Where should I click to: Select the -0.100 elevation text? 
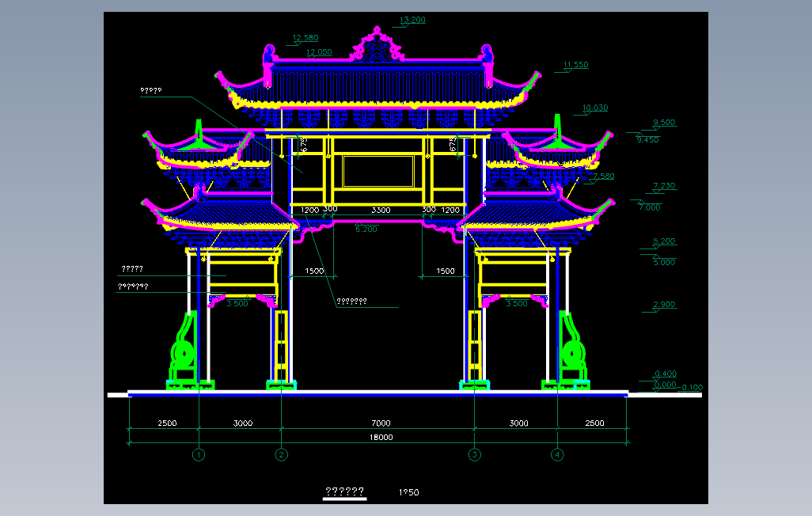click(x=691, y=388)
